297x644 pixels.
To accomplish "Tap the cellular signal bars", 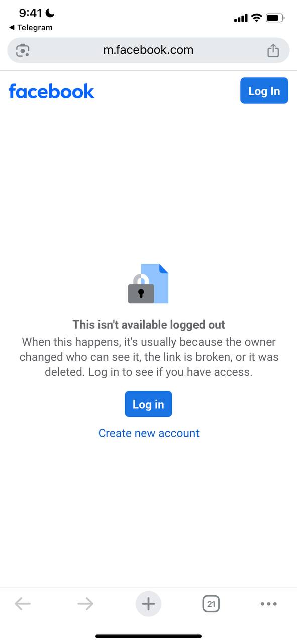I will coord(241,19).
